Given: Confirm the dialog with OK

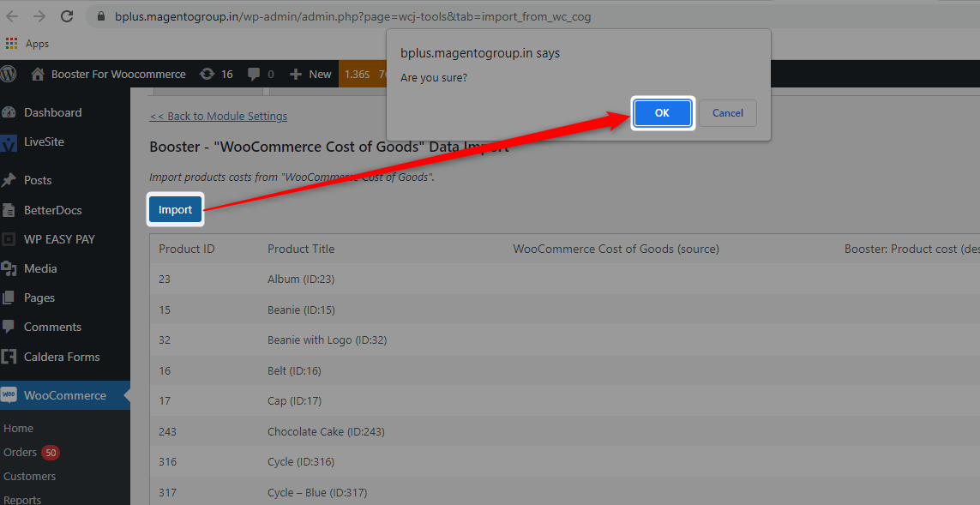Looking at the screenshot, I should (x=662, y=113).
